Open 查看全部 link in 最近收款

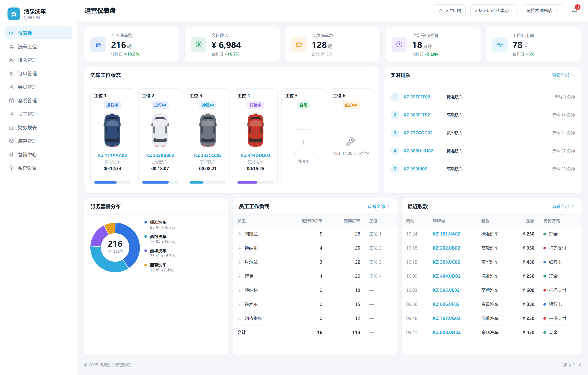coord(563,206)
